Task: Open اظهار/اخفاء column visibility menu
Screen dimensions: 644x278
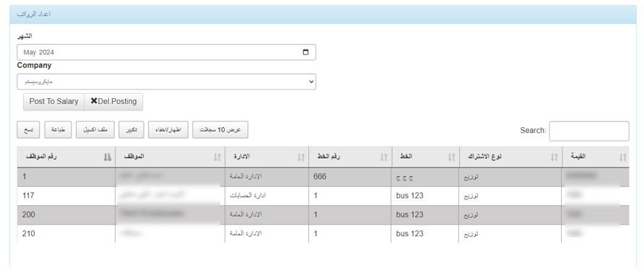Action: (168, 130)
